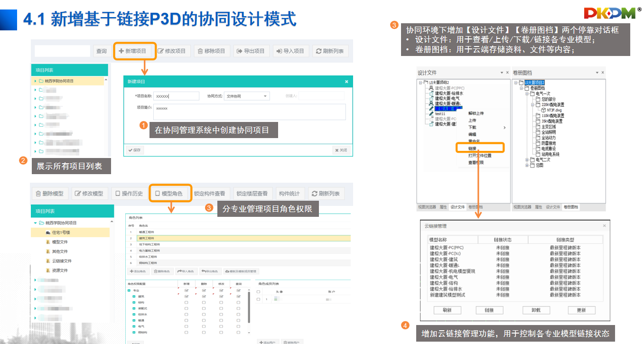Image resolution: width=644 pixels, height=344 pixels.
Task: Expand the 皖西学院协同项目 row in top project list
Action: (35, 81)
